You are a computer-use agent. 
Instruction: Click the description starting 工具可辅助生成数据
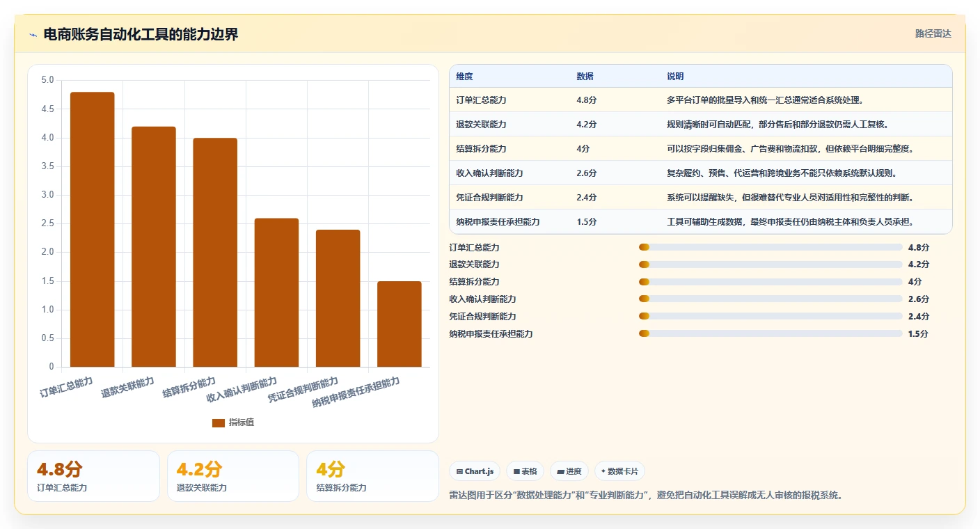(x=790, y=221)
